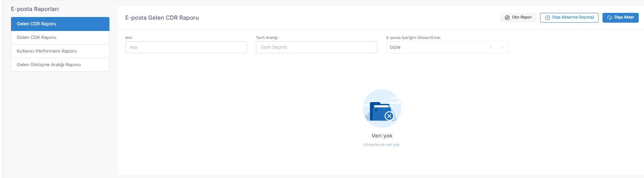Click the Gösterilecek veri yok caption

click(x=382, y=145)
